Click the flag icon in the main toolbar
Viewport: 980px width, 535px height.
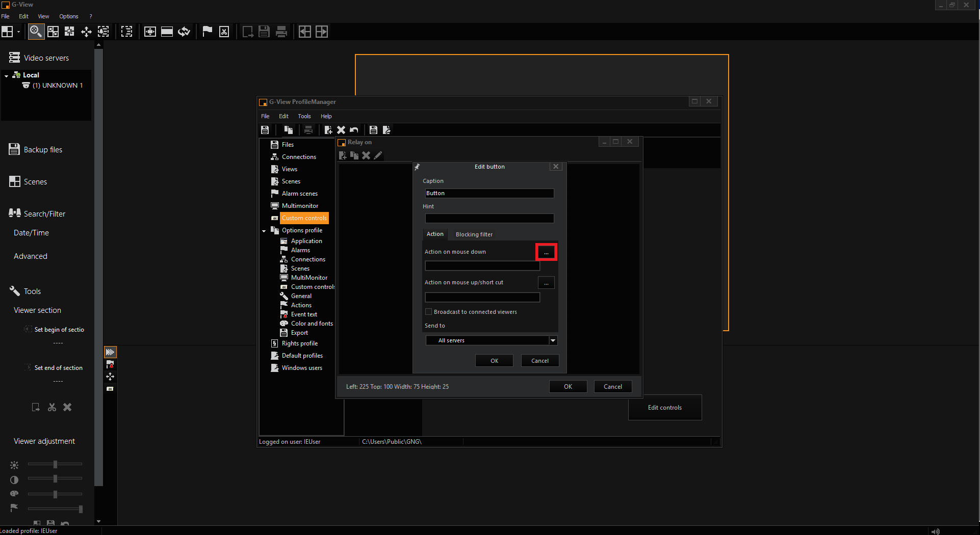click(207, 32)
